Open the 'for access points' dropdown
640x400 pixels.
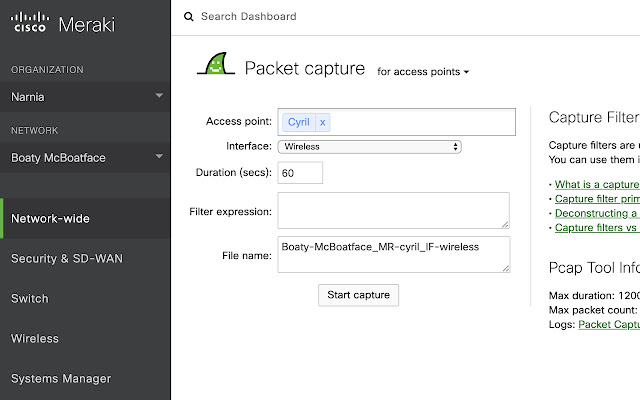click(x=423, y=72)
